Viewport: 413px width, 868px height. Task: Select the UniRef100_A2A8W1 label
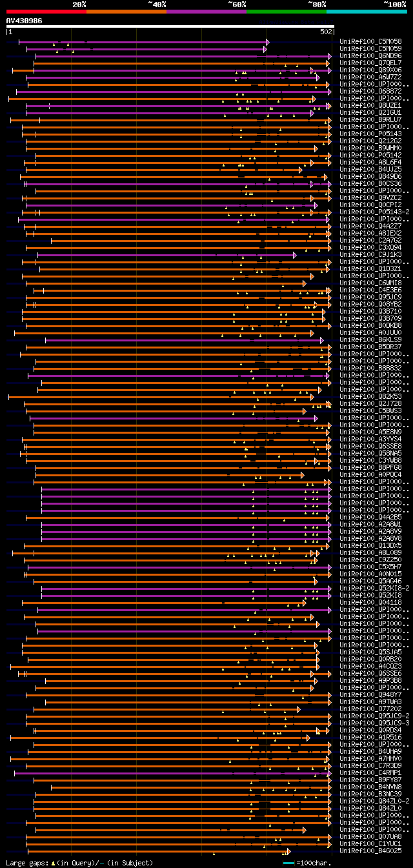pos(370,524)
